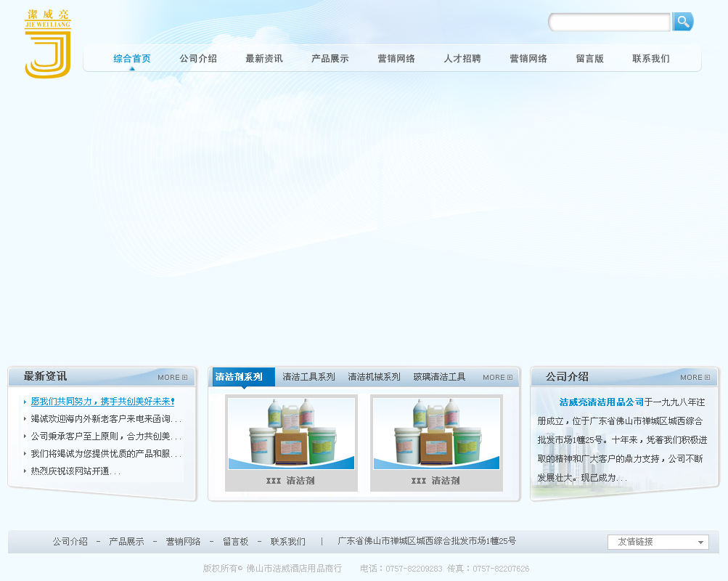Viewport: 728px width, 581px height.
Task: Open MORE in the 公司介绍 panel
Action: coord(695,378)
